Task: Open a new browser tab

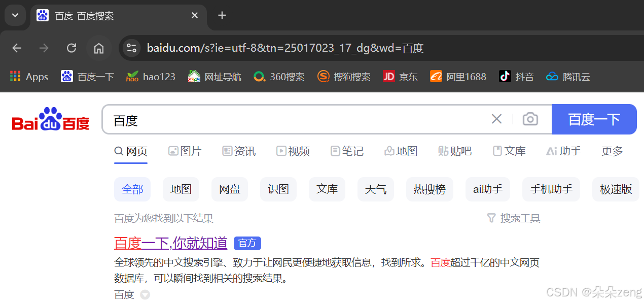Action: [x=222, y=16]
